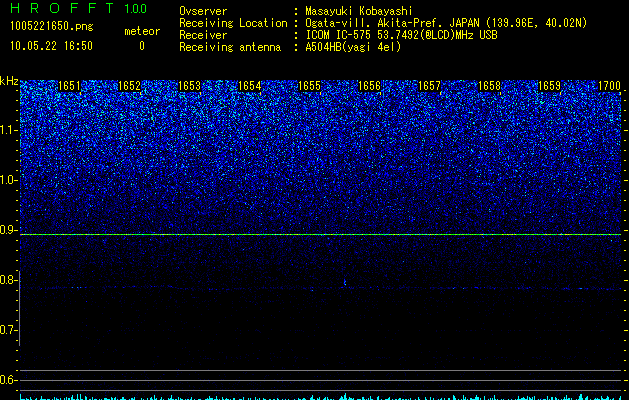Click the bright green carrier line near 0.9 kHz
This screenshot has height=400, width=629.
coord(320,234)
